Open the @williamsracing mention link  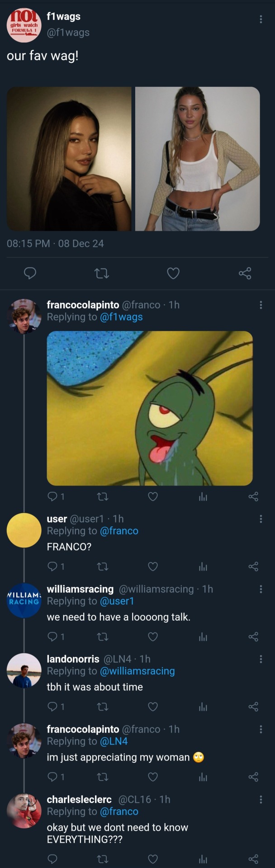[x=137, y=671]
